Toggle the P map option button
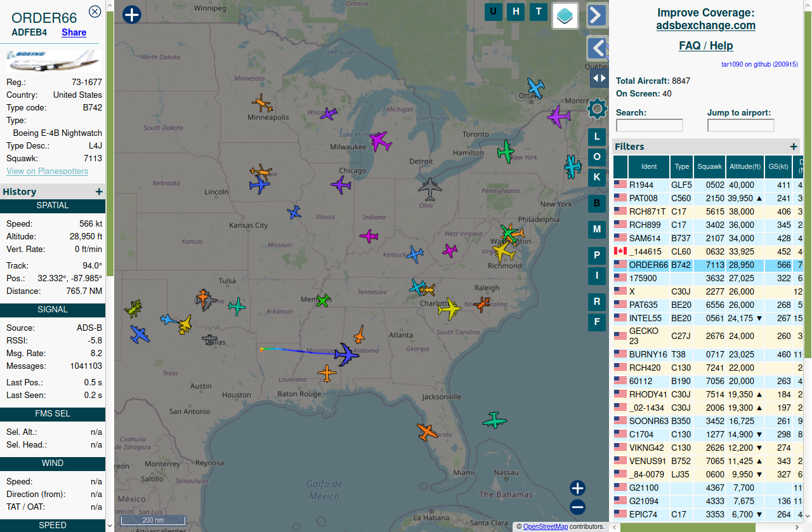 pos(597,255)
